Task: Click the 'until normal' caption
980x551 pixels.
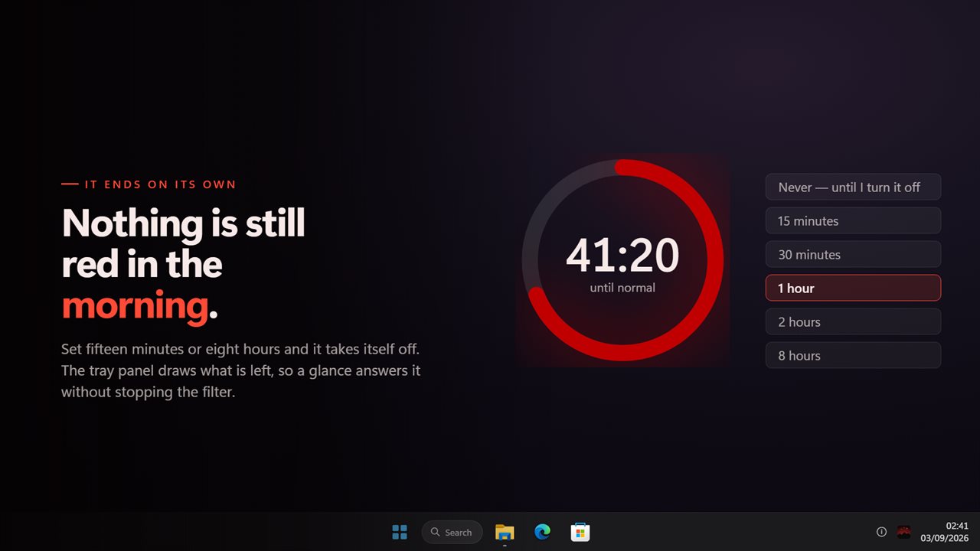Action: pos(622,288)
